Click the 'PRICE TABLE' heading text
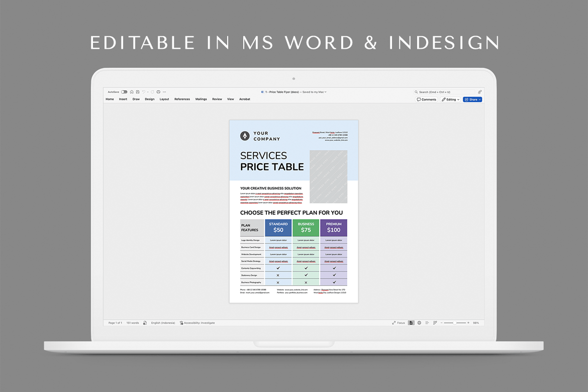Viewport: 588px width, 392px height. [x=272, y=167]
